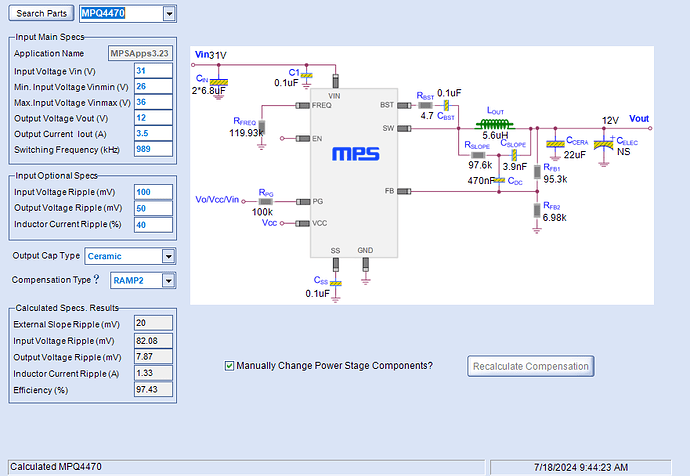The width and height of the screenshot is (690, 476).
Task: Click the Search Parts button
Action: pos(41,13)
